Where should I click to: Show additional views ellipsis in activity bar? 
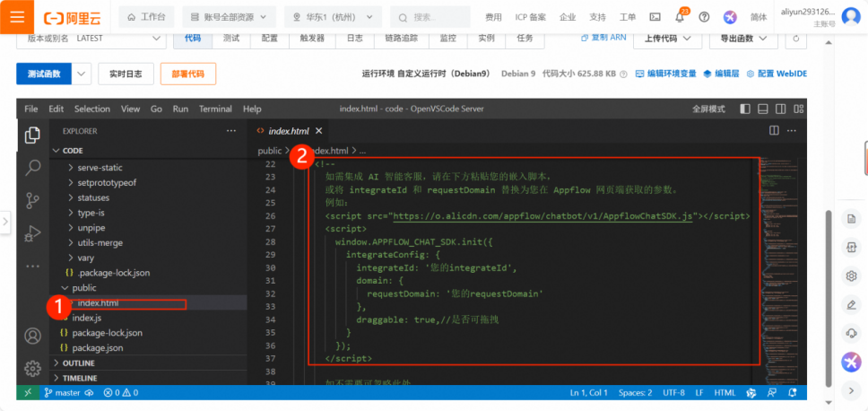(x=33, y=266)
